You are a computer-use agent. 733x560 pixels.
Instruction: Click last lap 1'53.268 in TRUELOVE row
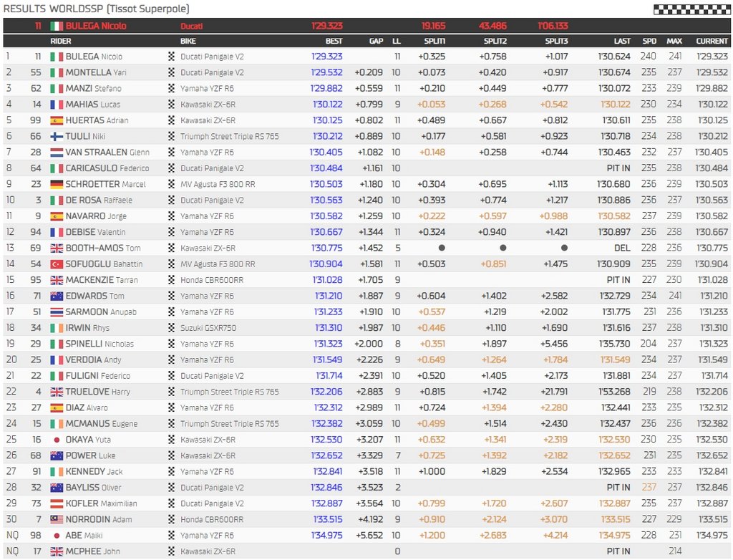pos(615,392)
